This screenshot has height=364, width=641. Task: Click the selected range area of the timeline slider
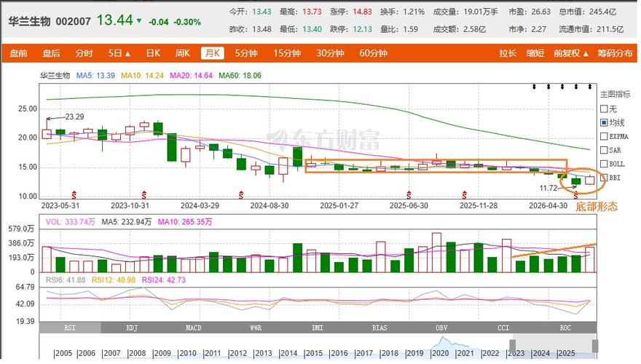[x=554, y=346]
